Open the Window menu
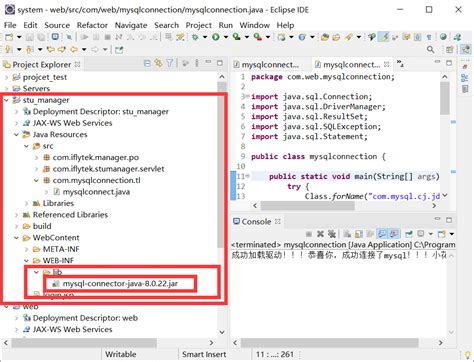This screenshot has width=474, height=362. [255, 25]
